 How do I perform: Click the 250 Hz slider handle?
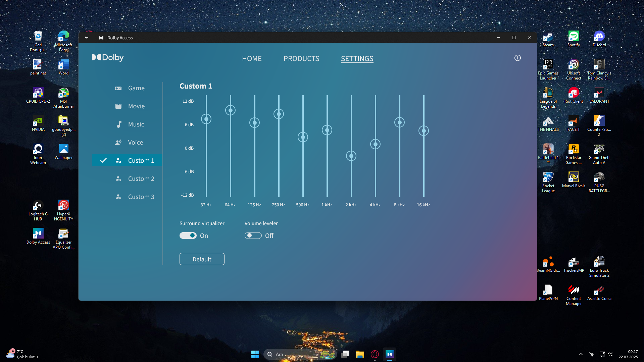(x=279, y=114)
